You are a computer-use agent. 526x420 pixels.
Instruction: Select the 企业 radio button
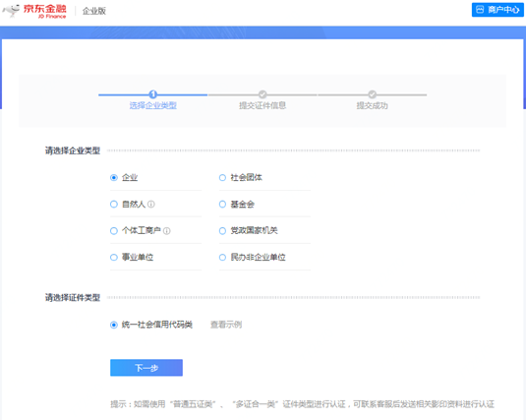click(x=114, y=178)
